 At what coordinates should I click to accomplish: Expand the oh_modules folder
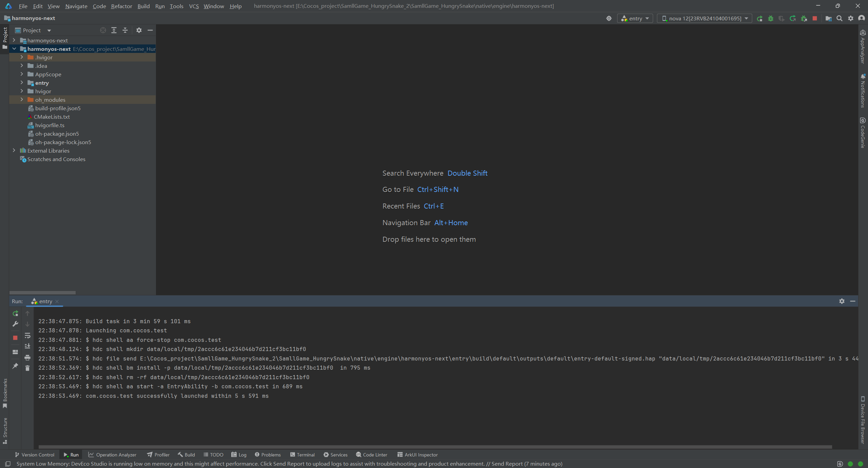pyautogui.click(x=22, y=100)
